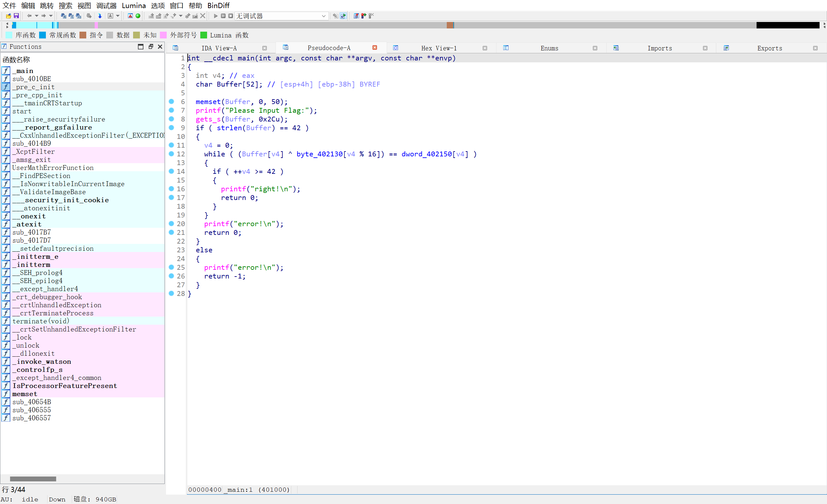
Task: Click the stop/terminate process icon
Action: 231,16
